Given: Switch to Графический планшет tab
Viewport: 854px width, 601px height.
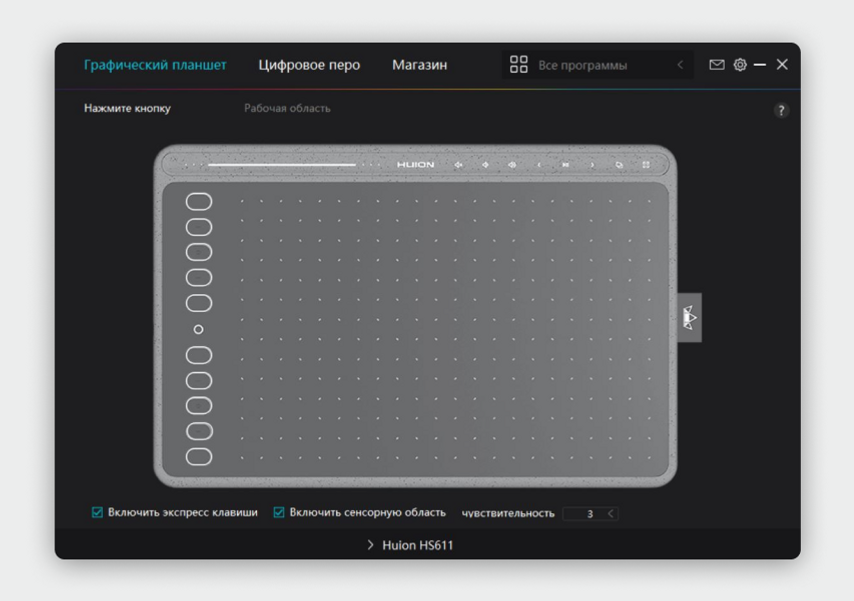Looking at the screenshot, I should click(x=155, y=65).
